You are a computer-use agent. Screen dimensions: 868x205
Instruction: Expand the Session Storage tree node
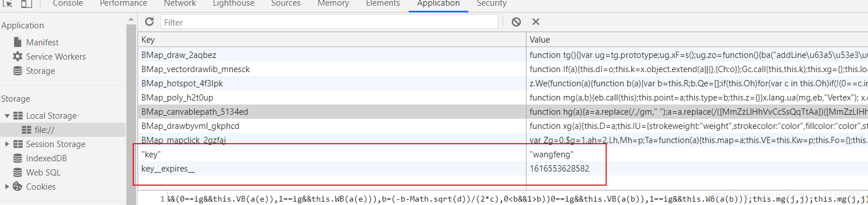[x=7, y=144]
